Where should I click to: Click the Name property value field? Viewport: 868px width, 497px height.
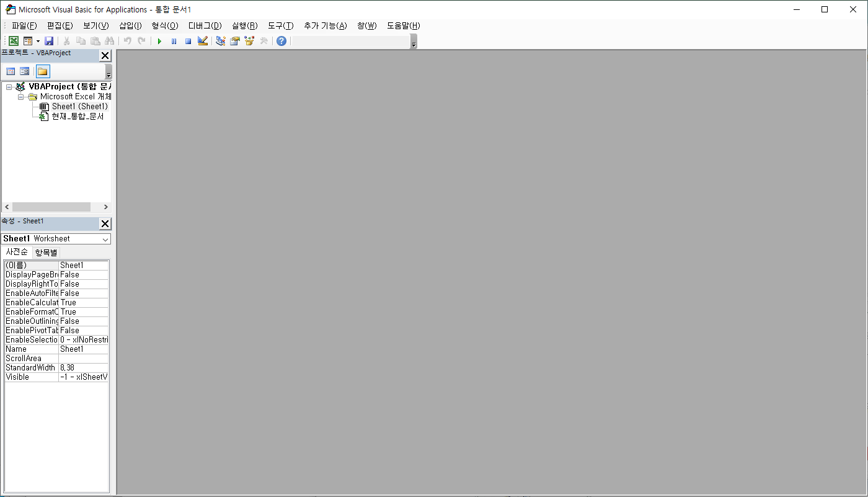pos(84,349)
